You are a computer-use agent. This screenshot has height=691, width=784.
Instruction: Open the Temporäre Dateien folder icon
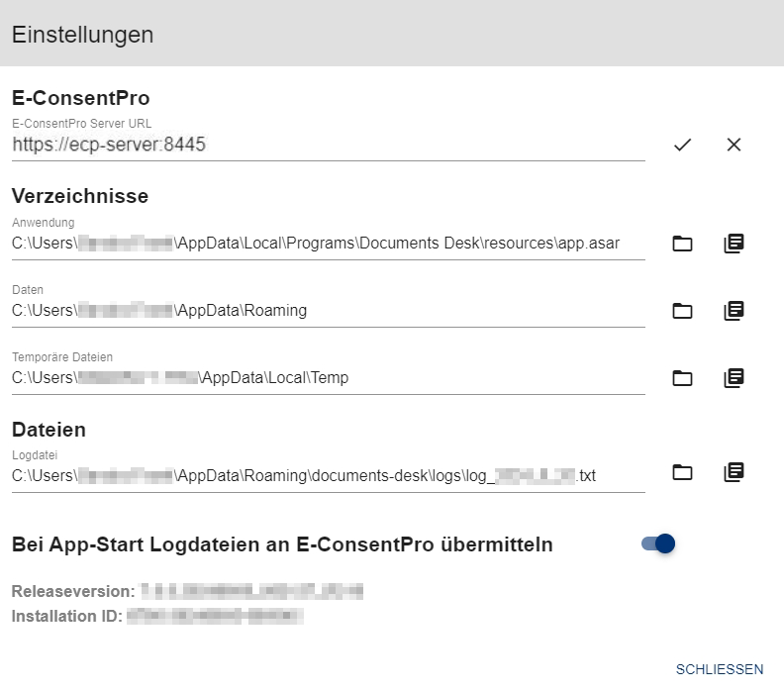point(682,378)
